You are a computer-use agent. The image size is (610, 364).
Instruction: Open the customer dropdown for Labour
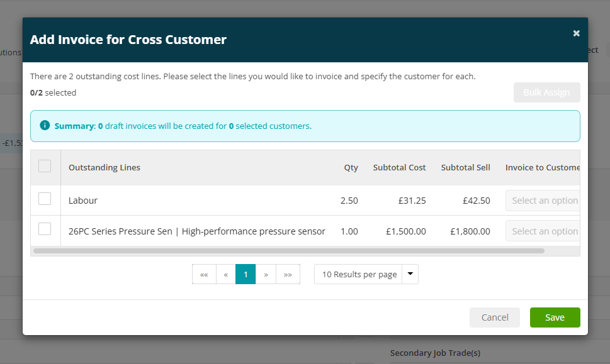[543, 201]
